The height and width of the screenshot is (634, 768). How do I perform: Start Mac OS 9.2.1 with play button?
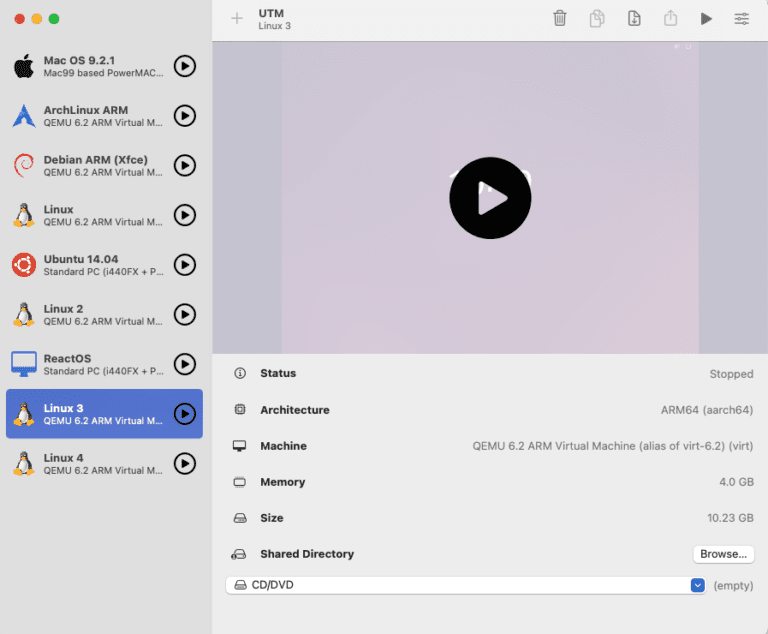185,66
